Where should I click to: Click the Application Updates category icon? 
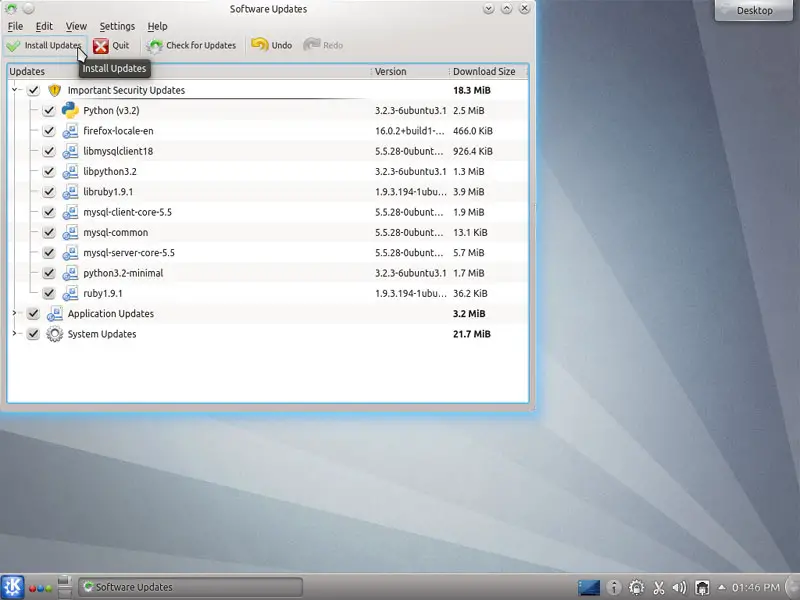click(x=55, y=314)
